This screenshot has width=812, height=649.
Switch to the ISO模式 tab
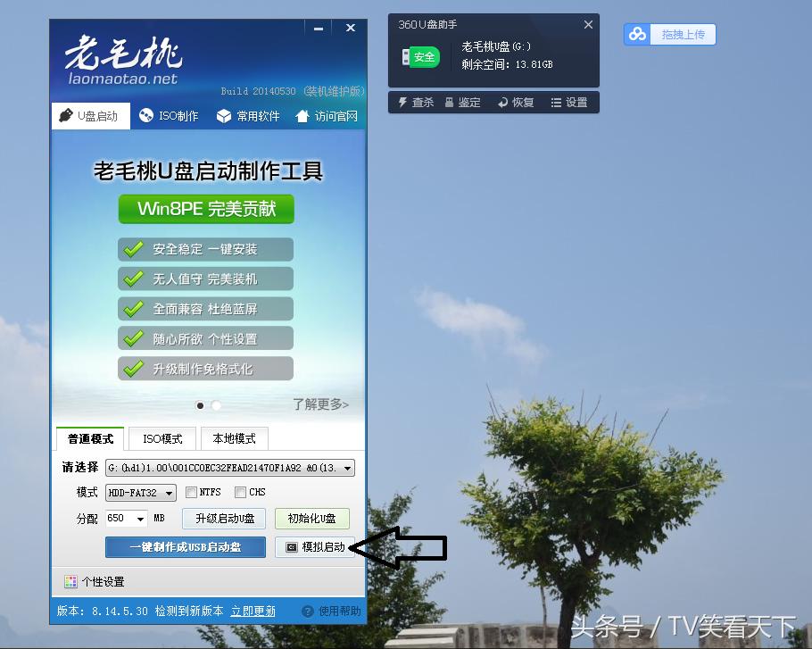(x=162, y=437)
